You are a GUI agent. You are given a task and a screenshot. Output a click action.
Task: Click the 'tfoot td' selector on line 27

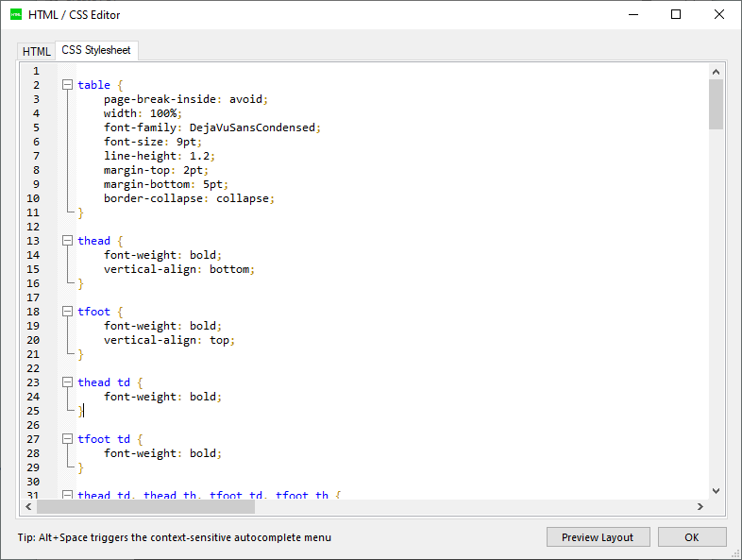(104, 439)
